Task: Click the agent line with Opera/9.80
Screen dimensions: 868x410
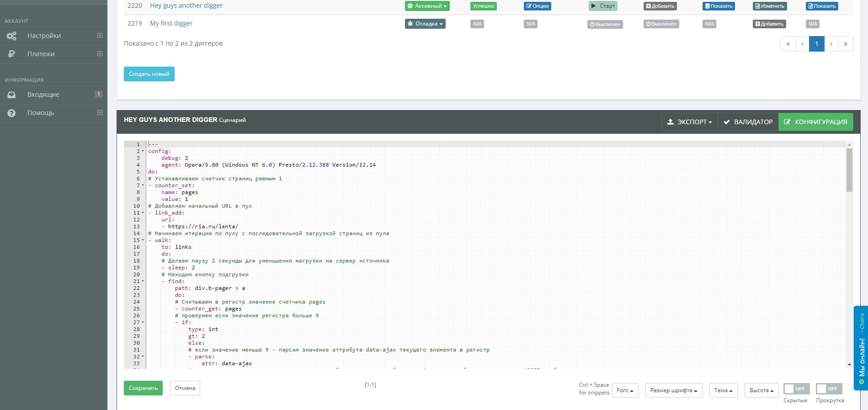Action: pos(268,165)
